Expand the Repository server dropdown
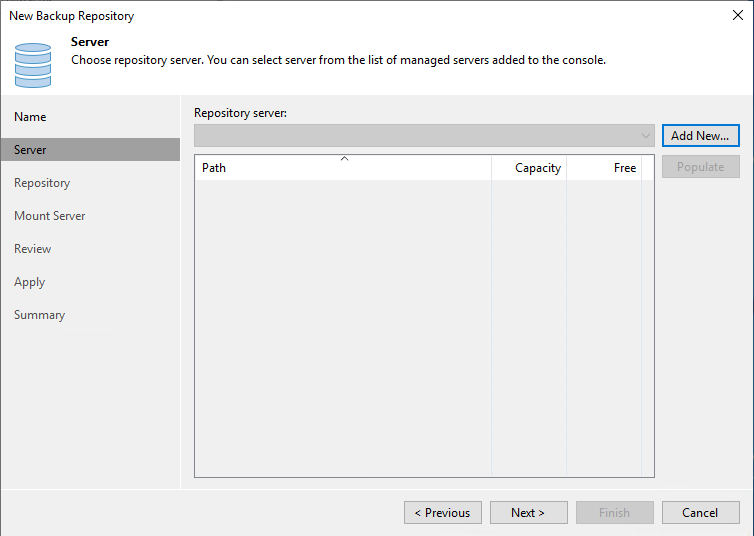This screenshot has height=536, width=754. [645, 136]
